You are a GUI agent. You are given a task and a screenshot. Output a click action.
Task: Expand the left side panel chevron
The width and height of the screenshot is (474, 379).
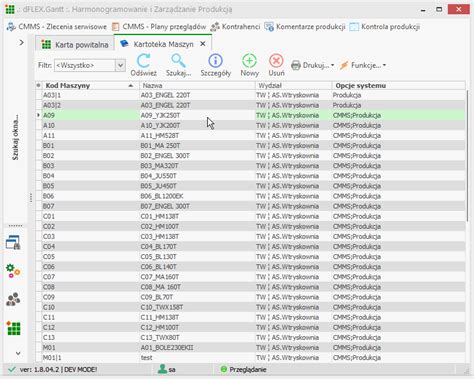coord(21,43)
